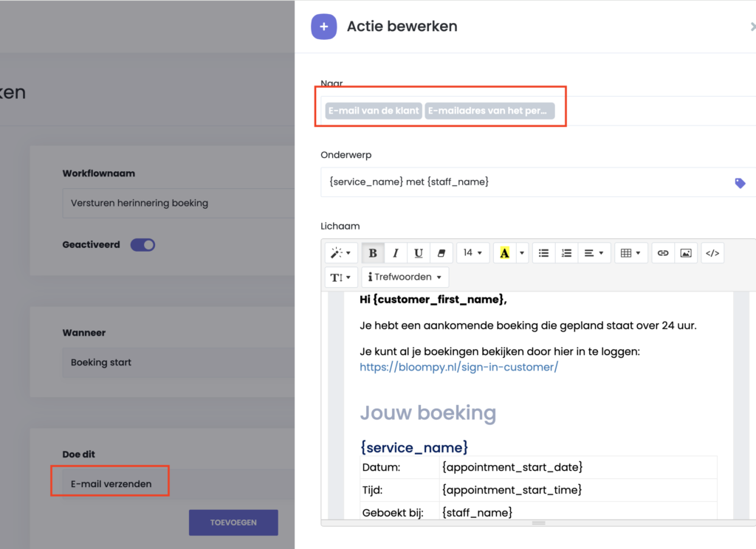Screen dimensions: 756x549
Task: Click the underline formatting icon
Action: click(419, 253)
